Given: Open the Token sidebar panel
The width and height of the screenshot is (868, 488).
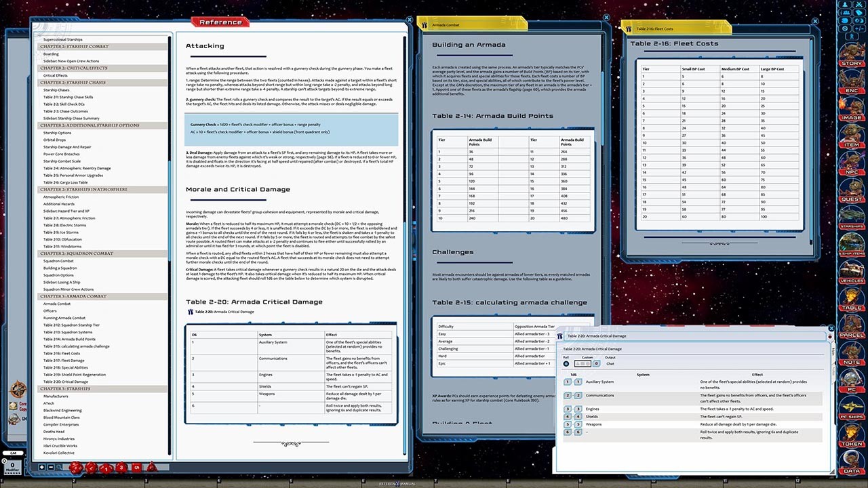Looking at the screenshot, I should coord(852,441).
